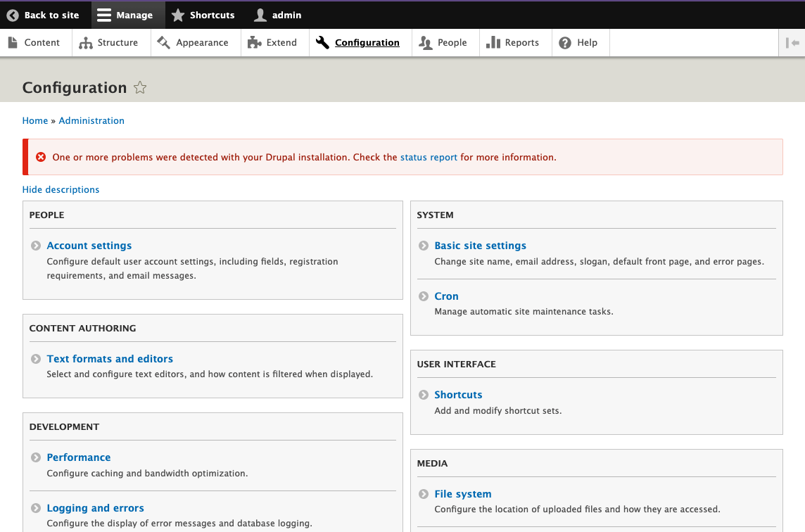805x532 pixels.
Task: Click the Help question mark icon
Action: click(x=565, y=43)
